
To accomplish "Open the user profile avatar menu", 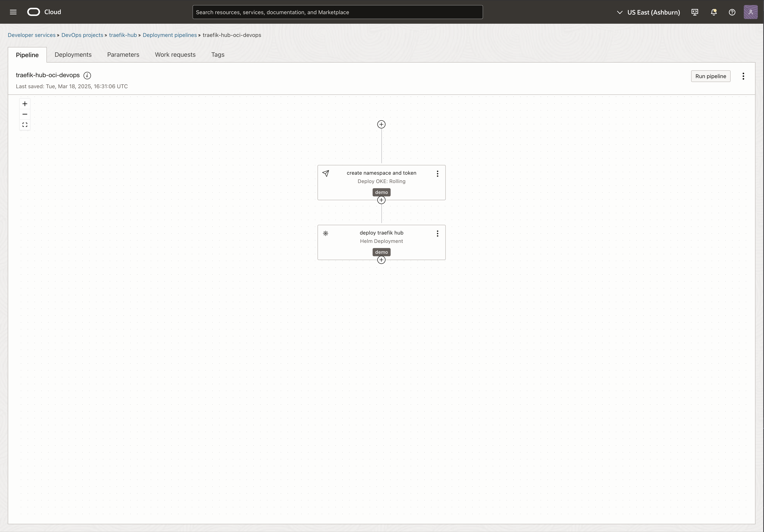I will pos(750,12).
